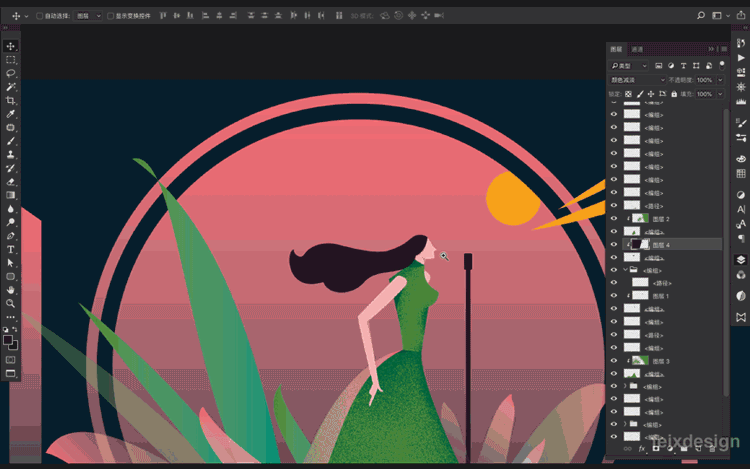This screenshot has width=750, height=469.
Task: Open the fill 100% dropdown arrow
Action: pos(720,94)
